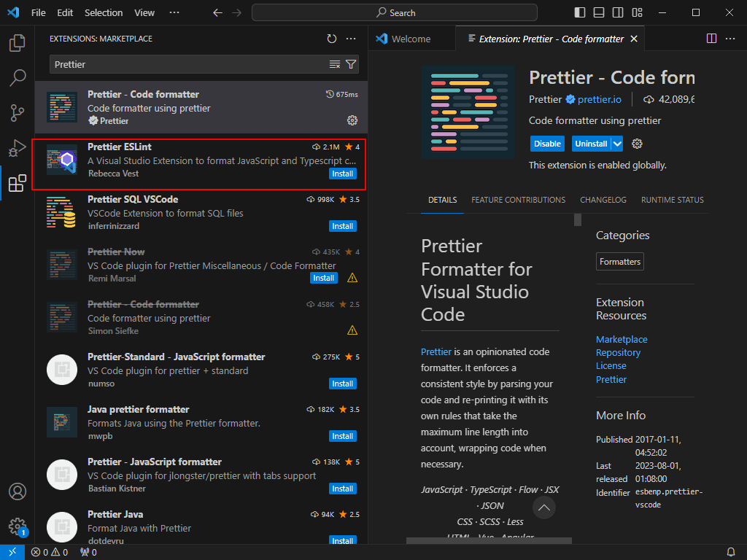Select the Formatters category tag

point(620,262)
